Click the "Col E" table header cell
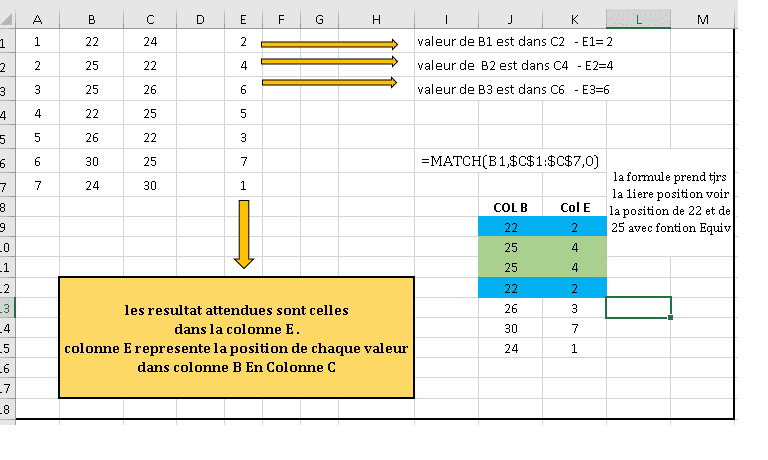 (574, 207)
